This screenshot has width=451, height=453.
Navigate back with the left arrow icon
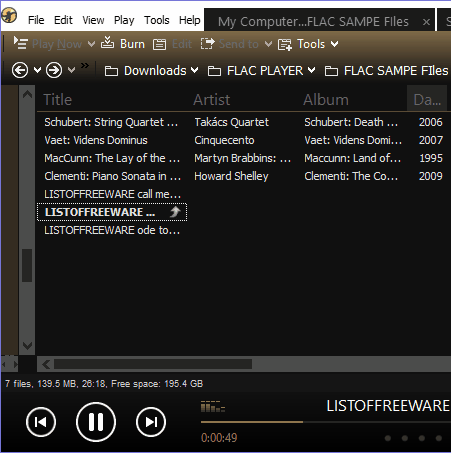(x=20, y=70)
